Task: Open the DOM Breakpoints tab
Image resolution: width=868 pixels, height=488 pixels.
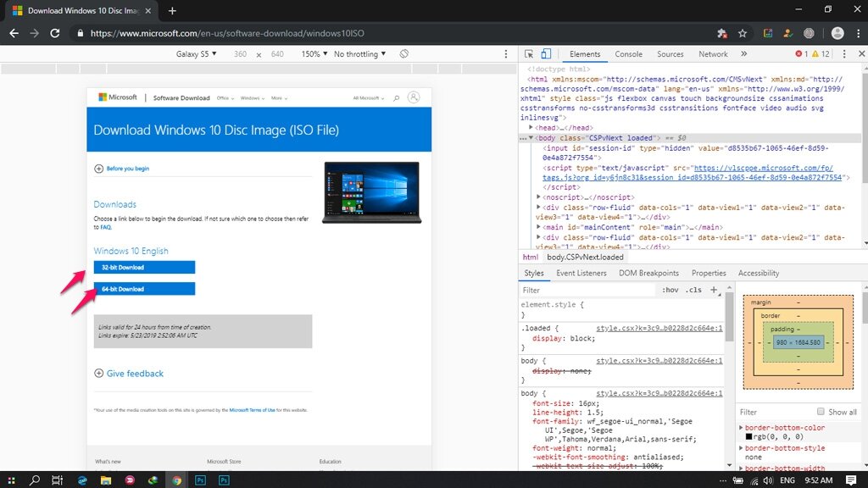Action: point(648,273)
